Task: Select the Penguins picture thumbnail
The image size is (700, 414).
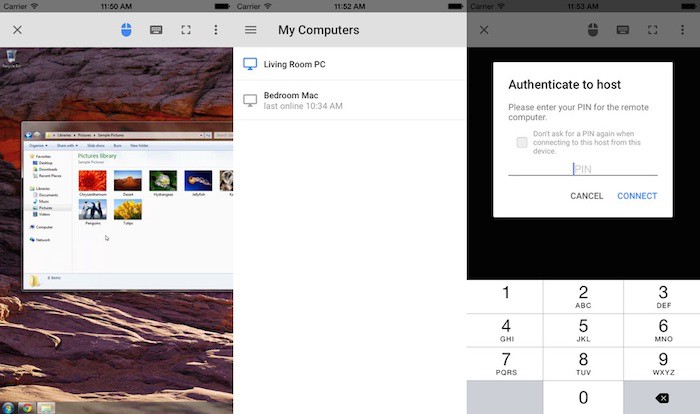Action: [93, 209]
